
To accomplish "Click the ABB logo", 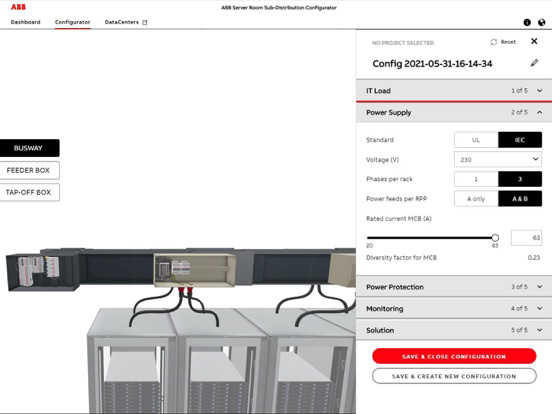I will click(x=18, y=7).
